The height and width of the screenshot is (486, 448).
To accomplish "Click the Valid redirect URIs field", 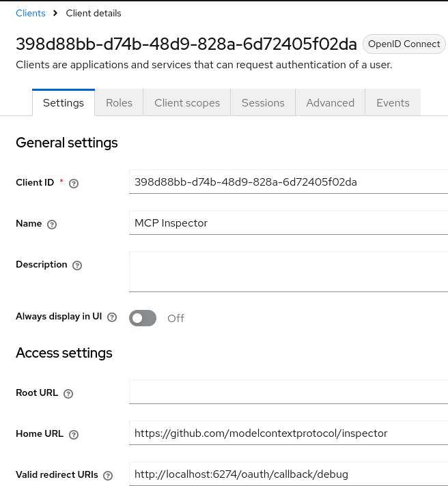I will [x=287, y=474].
